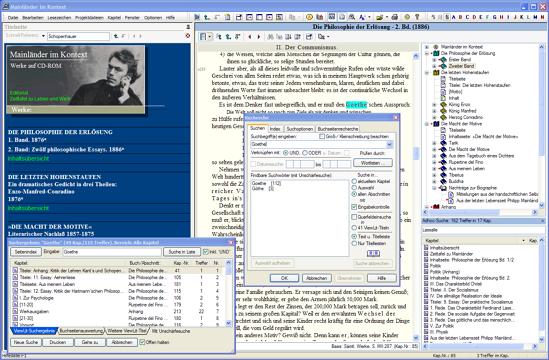This screenshot has width=549, height=360.
Task: Click the Erster Band book icon in tree
Action: click(443, 60)
